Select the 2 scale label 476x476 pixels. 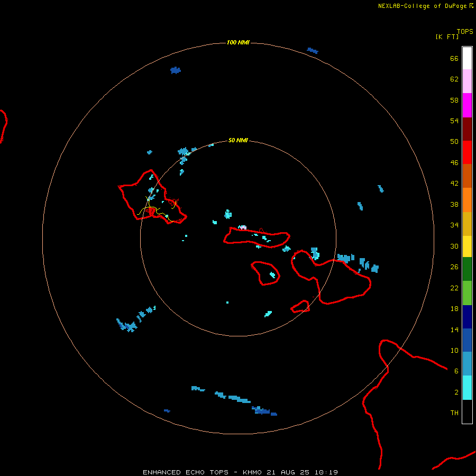pos(456,392)
